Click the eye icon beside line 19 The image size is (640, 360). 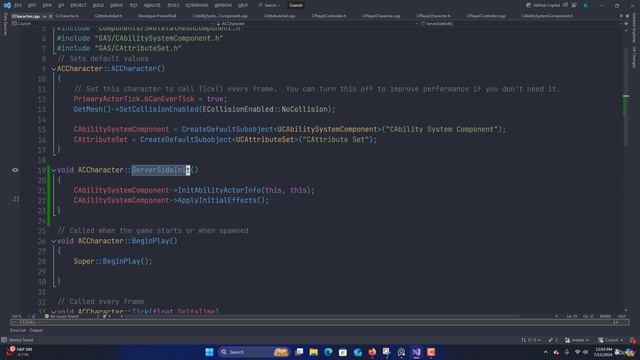(x=15, y=170)
